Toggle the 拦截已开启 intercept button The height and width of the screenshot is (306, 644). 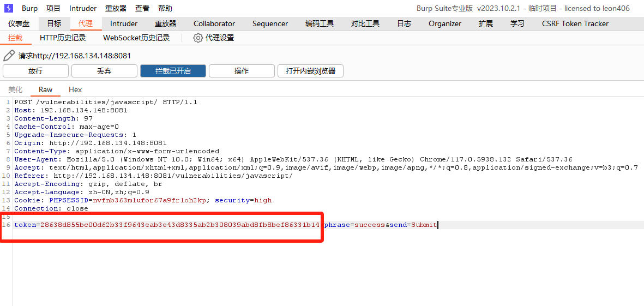[173, 71]
